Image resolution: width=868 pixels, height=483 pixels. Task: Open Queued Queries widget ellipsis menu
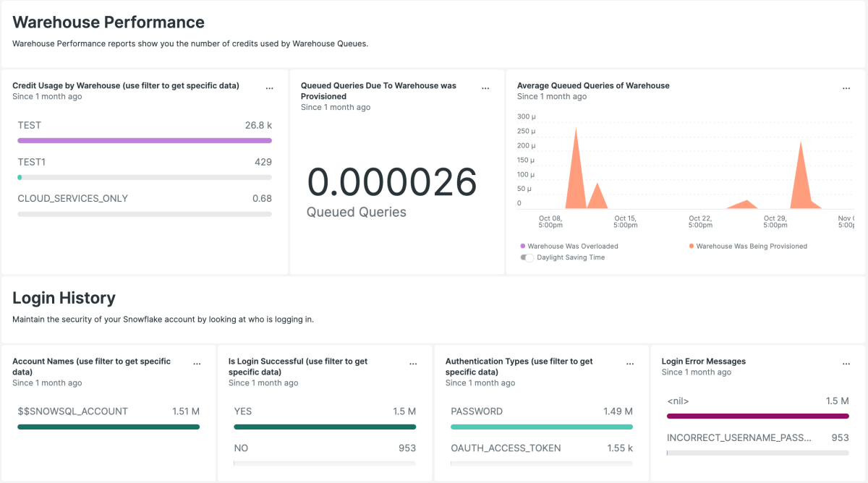coord(485,88)
